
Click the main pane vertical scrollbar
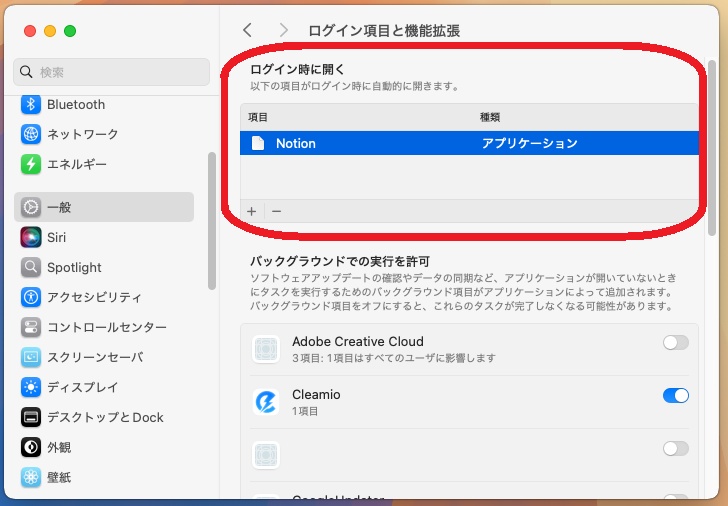(x=712, y=148)
